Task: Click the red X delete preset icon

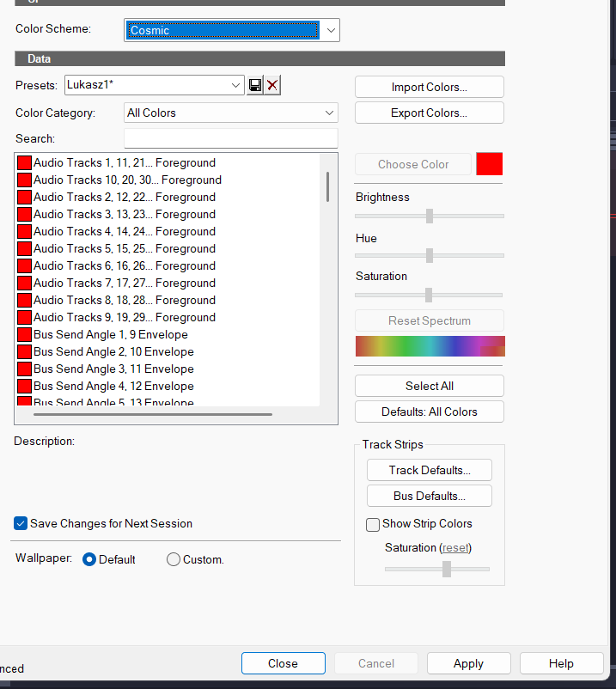Action: (x=272, y=85)
